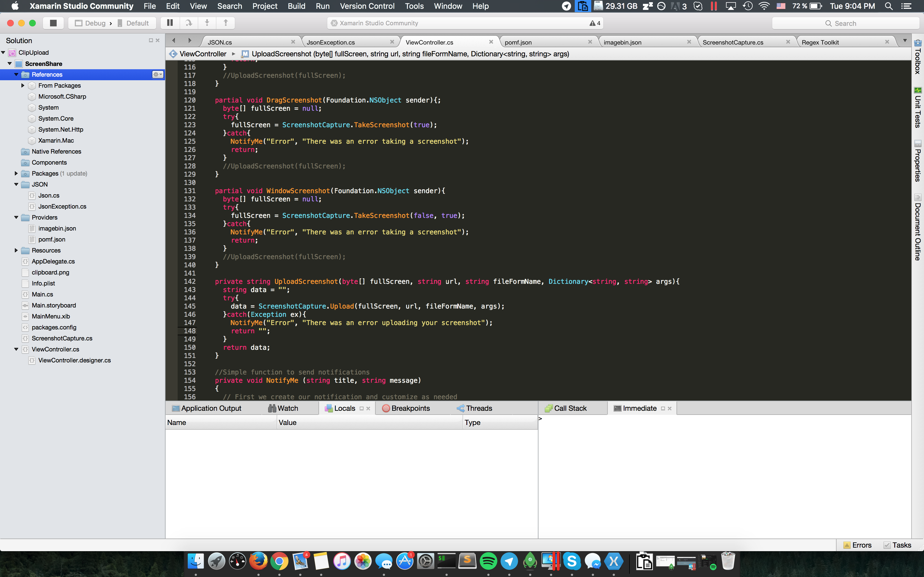924x577 pixels.
Task: Open the Version Control menu
Action: [x=367, y=6]
